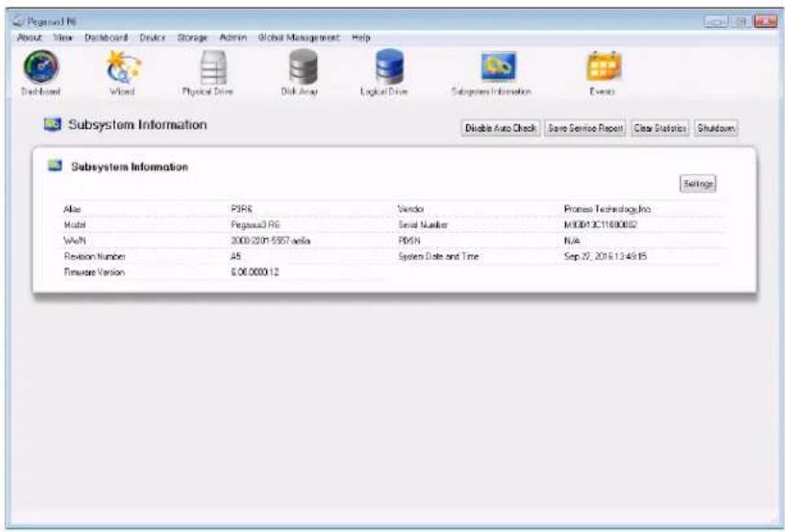Click the Firmware Version label
This screenshot has height=532, width=785.
(94, 273)
